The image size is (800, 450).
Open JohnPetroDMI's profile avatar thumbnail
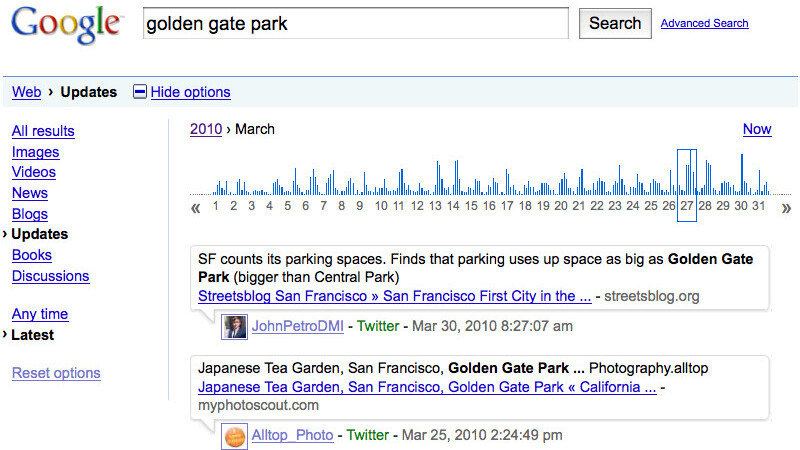tap(235, 326)
